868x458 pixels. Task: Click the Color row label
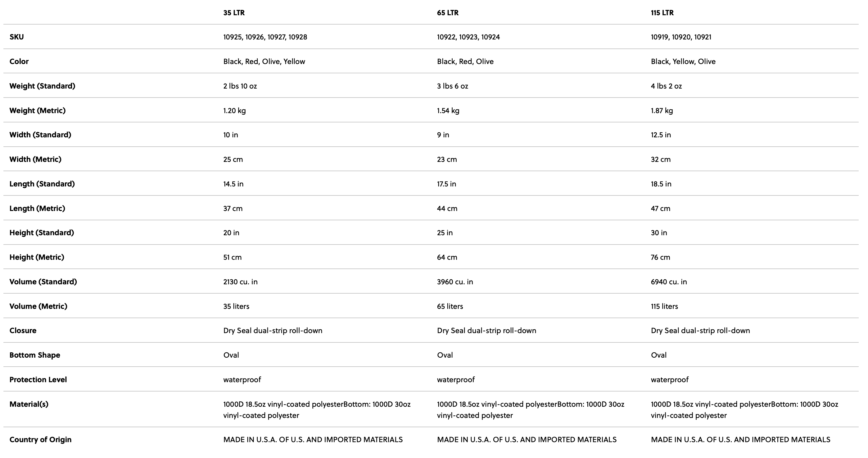pyautogui.click(x=19, y=62)
